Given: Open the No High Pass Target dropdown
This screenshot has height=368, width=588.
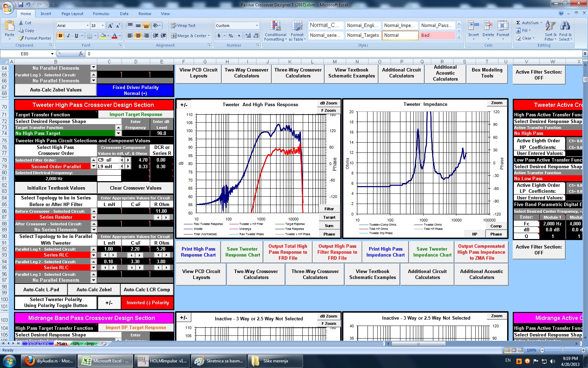Looking at the screenshot, I should coord(118,133).
